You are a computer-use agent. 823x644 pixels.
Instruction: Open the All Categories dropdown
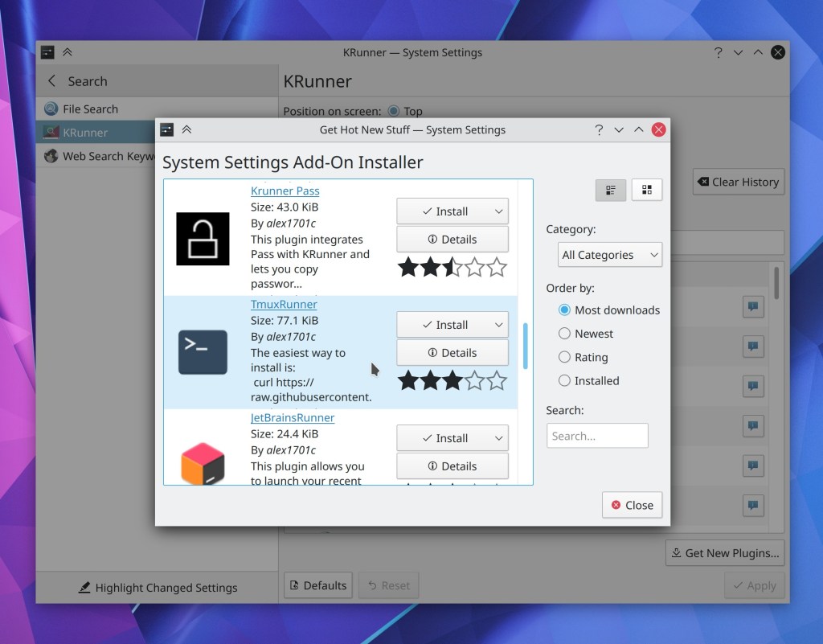610,255
